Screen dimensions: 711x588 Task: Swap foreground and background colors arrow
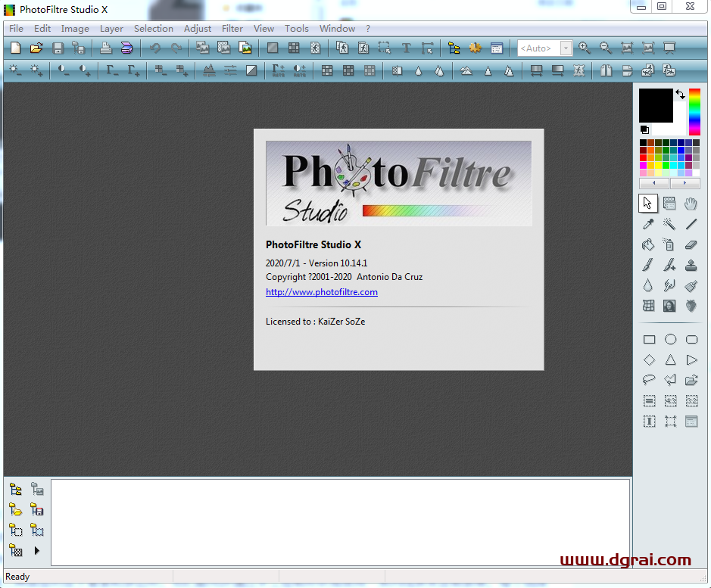(680, 95)
